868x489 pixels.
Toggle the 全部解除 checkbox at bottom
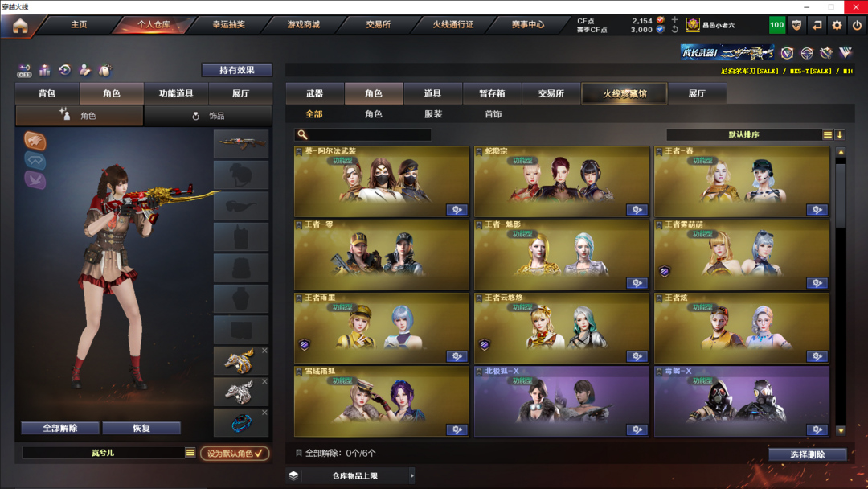299,453
